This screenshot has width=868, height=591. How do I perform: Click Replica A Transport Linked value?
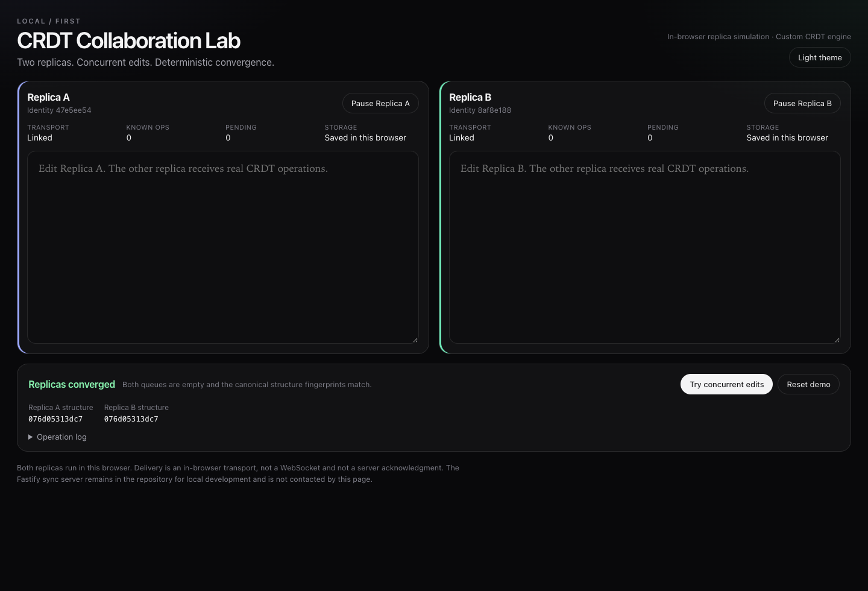pyautogui.click(x=40, y=137)
